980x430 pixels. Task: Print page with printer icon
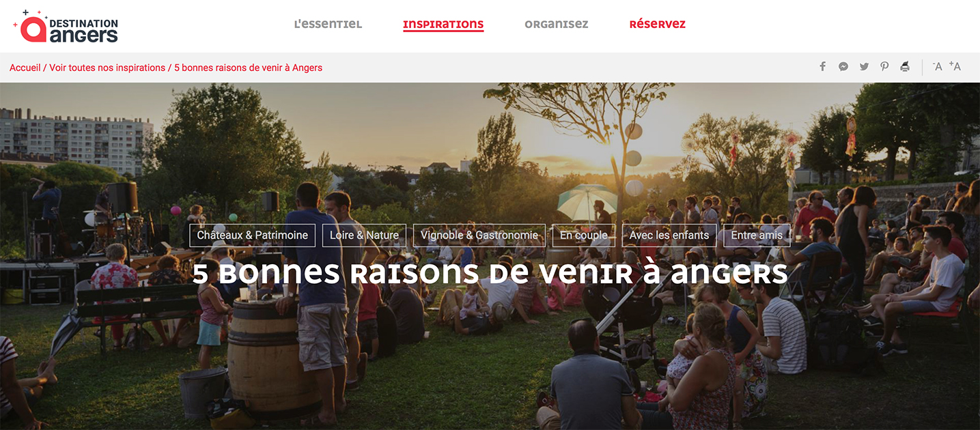905,66
